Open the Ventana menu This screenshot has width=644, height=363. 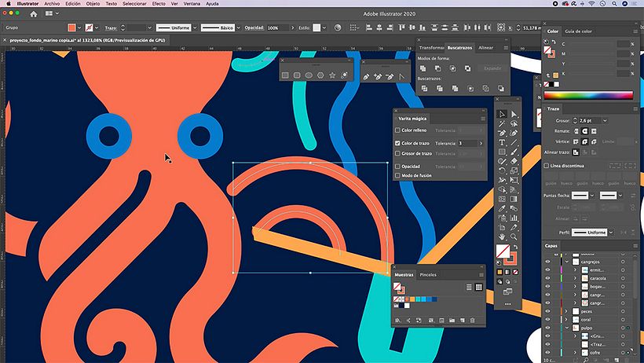tap(192, 3)
